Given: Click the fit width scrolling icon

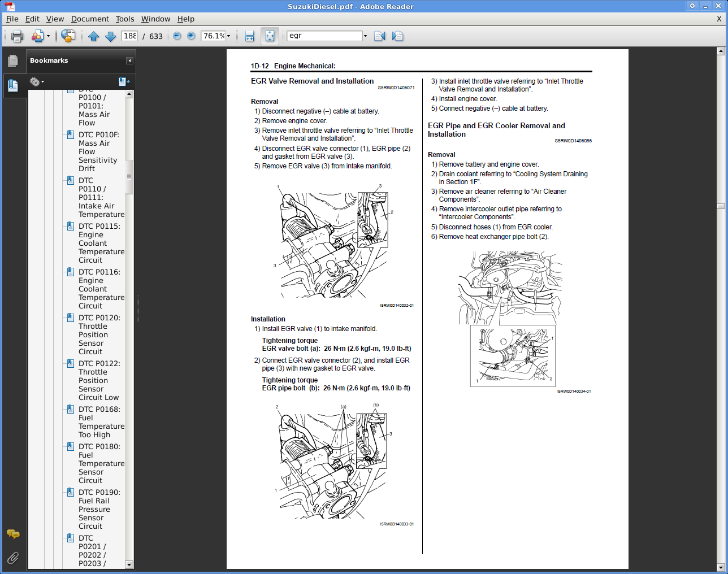Looking at the screenshot, I should [x=250, y=36].
